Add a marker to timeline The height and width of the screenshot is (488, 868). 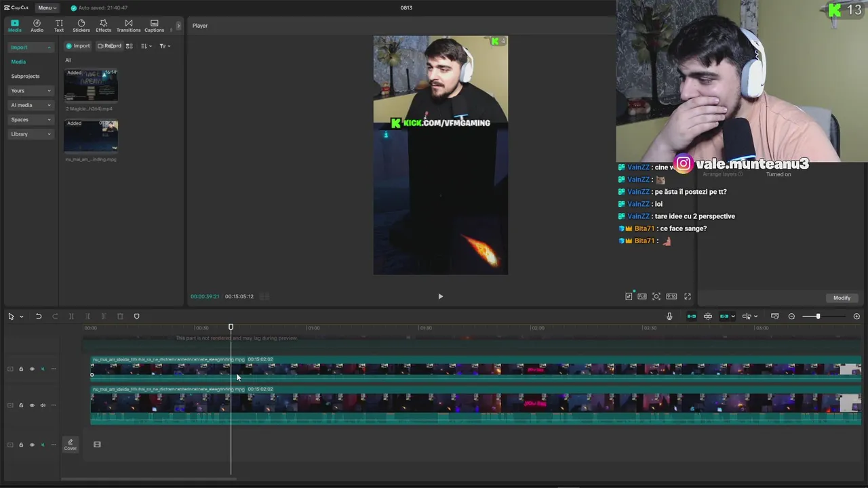tap(136, 317)
